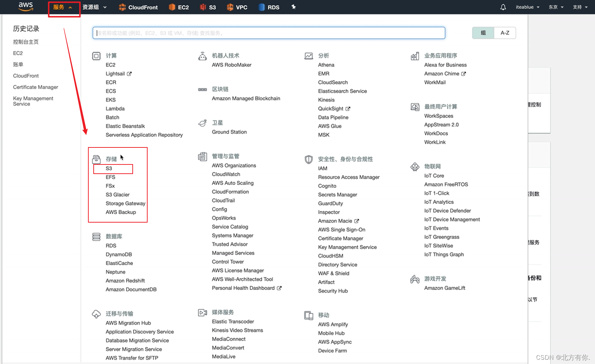This screenshot has height=364, width=595.
Task: Open the 支持 support dropdown
Action: pos(580,7)
